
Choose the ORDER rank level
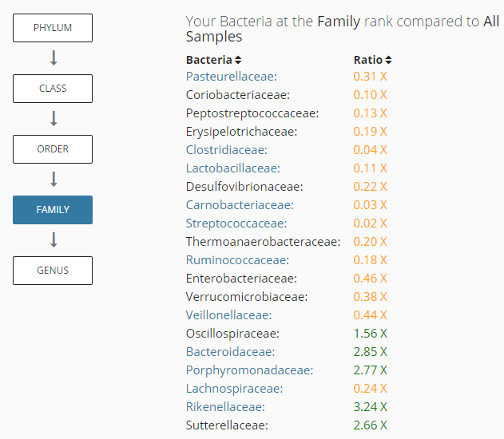click(53, 149)
